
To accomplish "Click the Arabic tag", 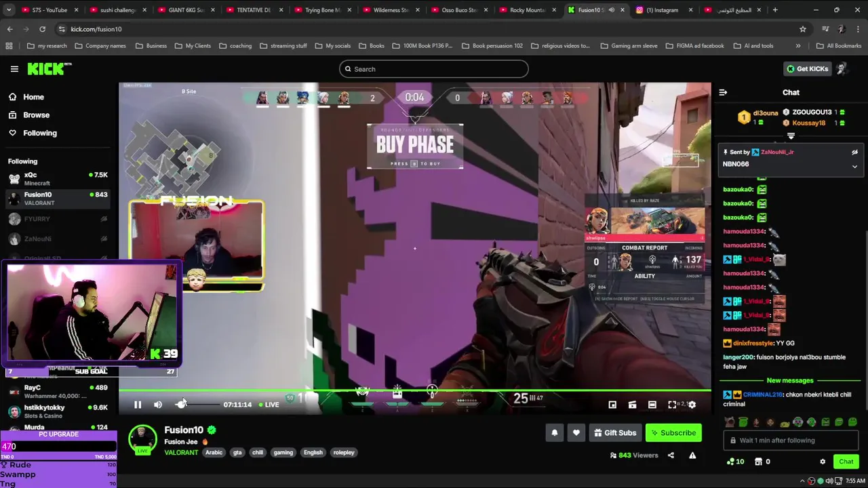I will tap(214, 452).
